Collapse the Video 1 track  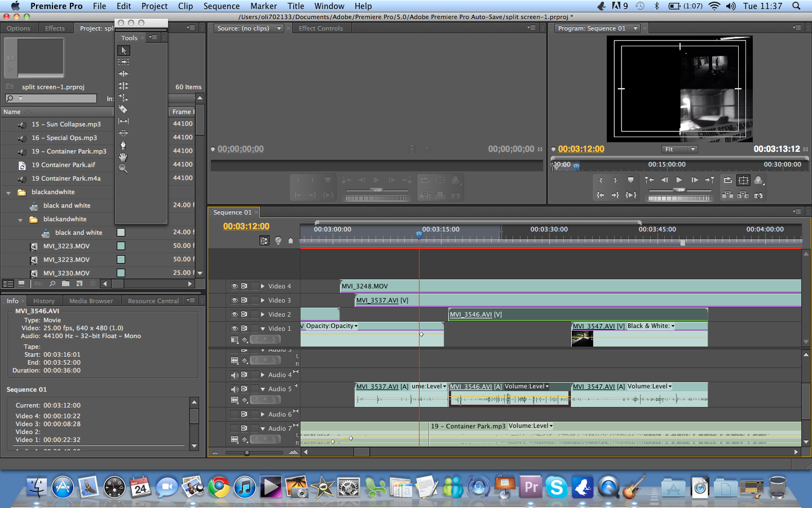click(x=263, y=329)
